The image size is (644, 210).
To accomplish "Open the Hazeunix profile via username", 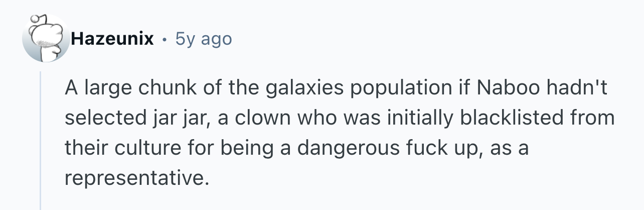I will click(x=112, y=39).
